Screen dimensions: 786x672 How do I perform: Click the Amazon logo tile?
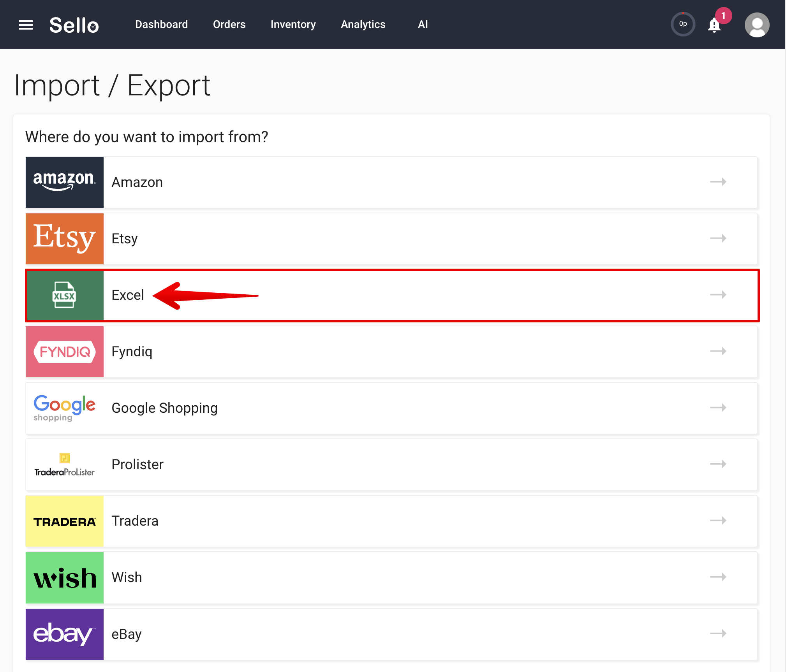(x=65, y=182)
